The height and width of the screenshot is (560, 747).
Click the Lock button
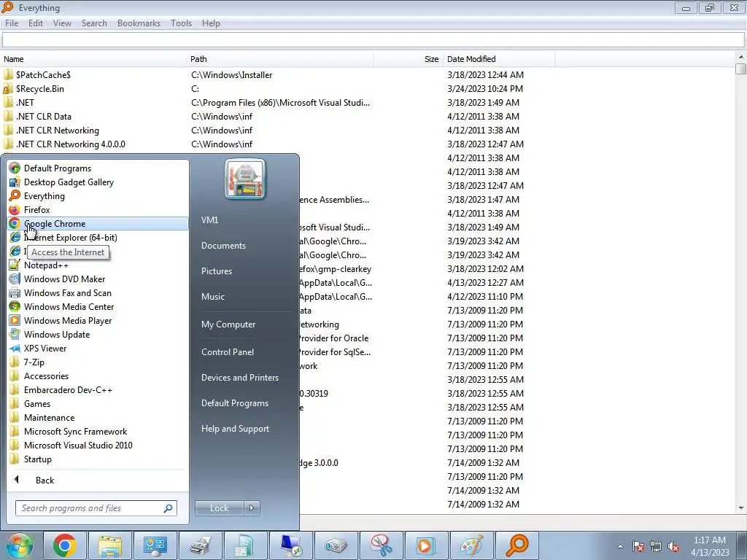(x=219, y=508)
